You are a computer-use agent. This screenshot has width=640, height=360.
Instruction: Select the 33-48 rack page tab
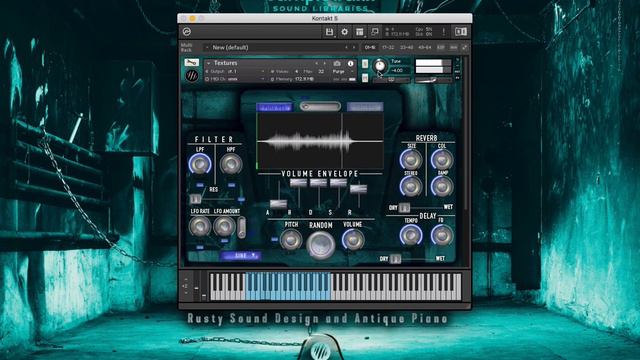tap(406, 47)
